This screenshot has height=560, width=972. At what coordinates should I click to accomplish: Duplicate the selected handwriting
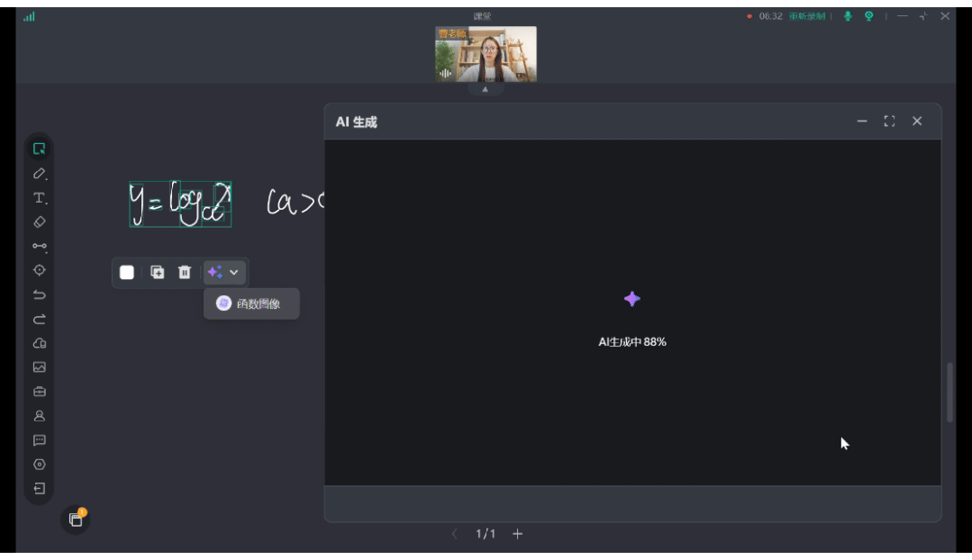click(158, 272)
